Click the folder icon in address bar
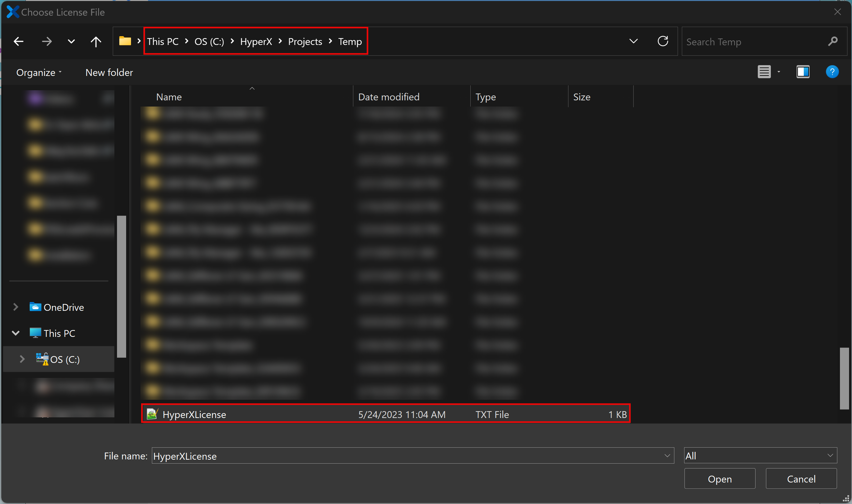 click(x=125, y=41)
